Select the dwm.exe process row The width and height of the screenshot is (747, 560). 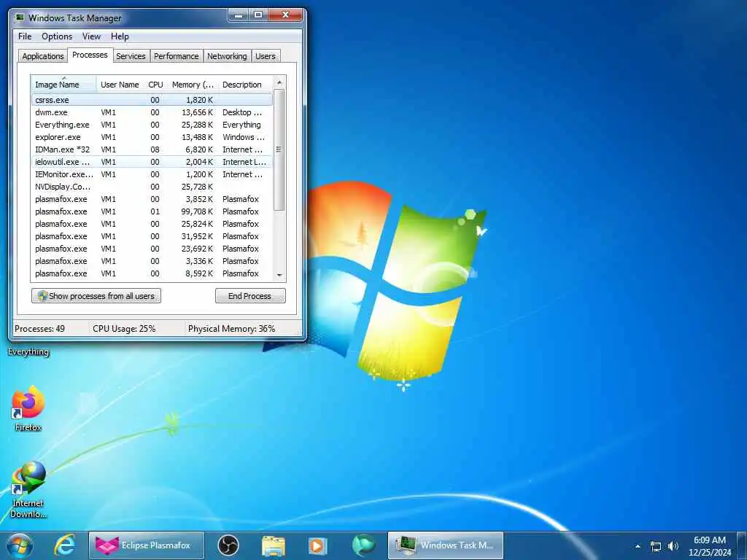coord(152,112)
